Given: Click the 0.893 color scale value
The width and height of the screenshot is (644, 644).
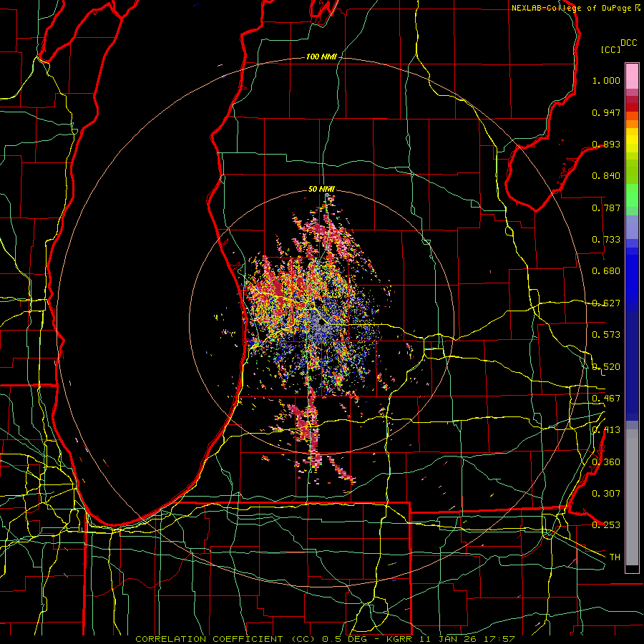Looking at the screenshot, I should tap(606, 144).
